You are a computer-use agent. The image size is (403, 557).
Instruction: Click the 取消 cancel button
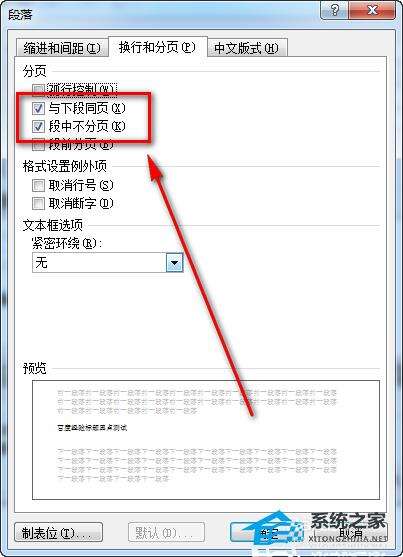(351, 533)
